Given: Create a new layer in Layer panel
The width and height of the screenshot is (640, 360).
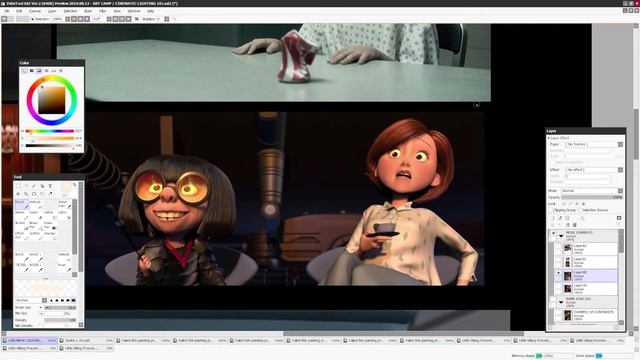Looking at the screenshot, I should 552,218.
